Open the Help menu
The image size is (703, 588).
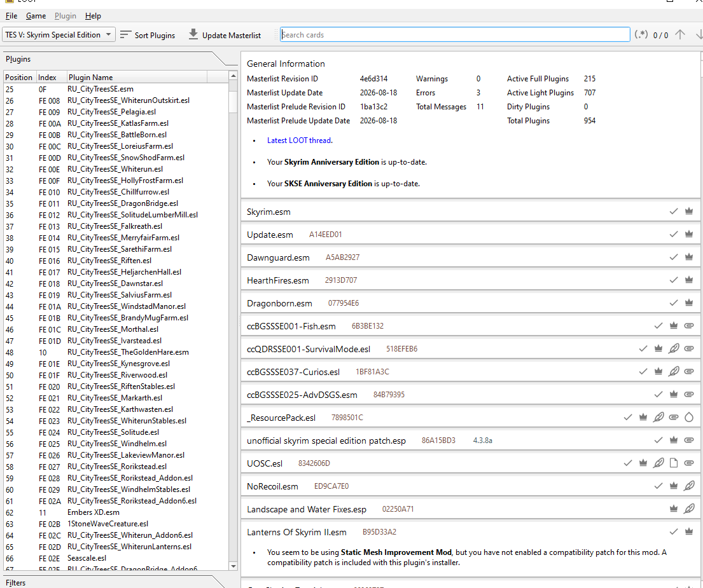click(93, 16)
